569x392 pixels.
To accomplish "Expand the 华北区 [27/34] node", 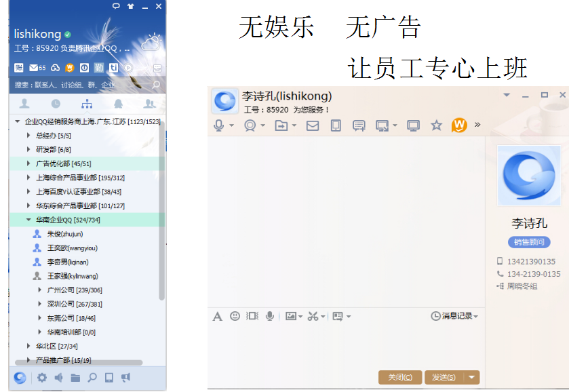I will pyautogui.click(x=28, y=346).
